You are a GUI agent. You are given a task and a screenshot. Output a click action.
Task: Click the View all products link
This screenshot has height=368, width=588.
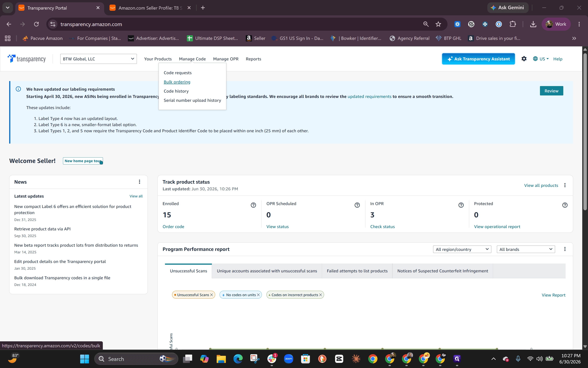coord(541,186)
